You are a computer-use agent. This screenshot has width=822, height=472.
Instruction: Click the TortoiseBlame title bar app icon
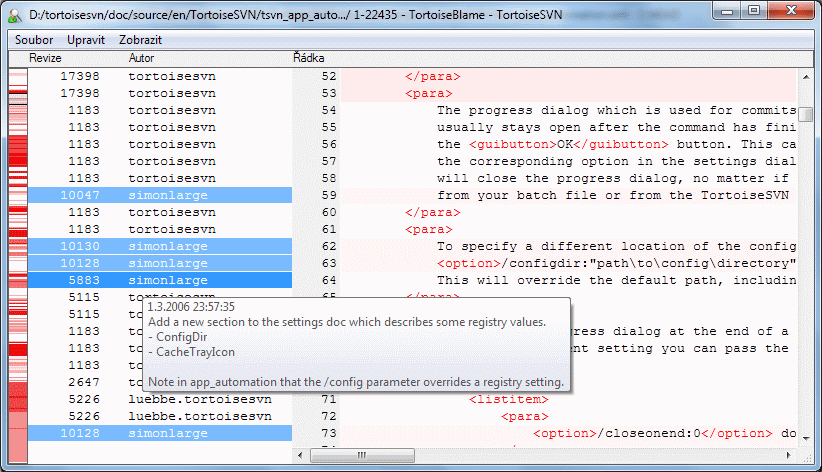(x=15, y=15)
